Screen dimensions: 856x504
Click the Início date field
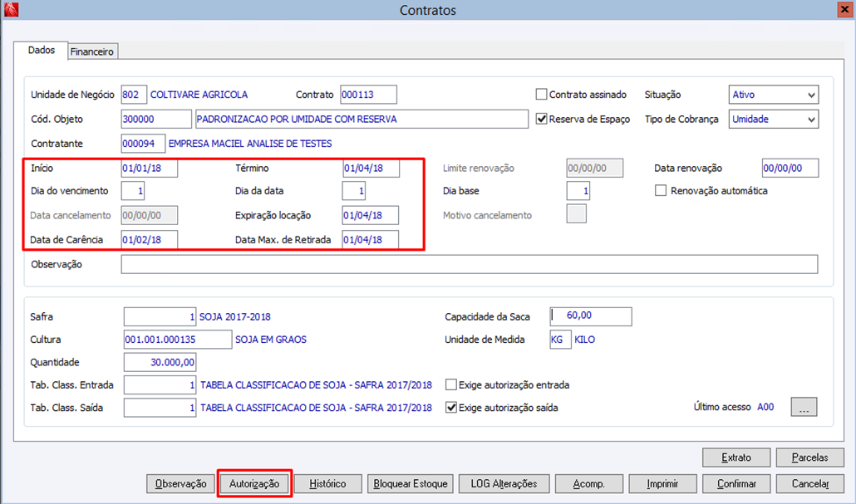click(150, 168)
